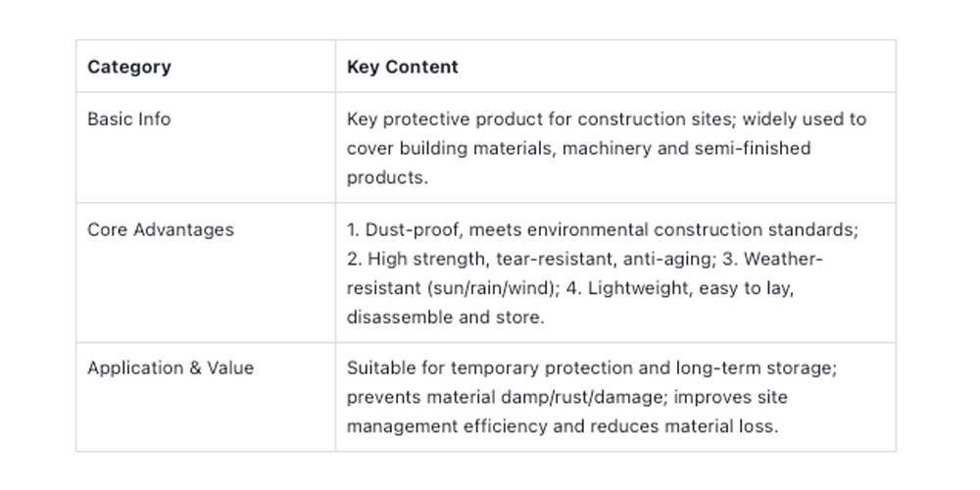Select the Application & Value row label
Viewport: 980px width, 490px height.
click(170, 367)
